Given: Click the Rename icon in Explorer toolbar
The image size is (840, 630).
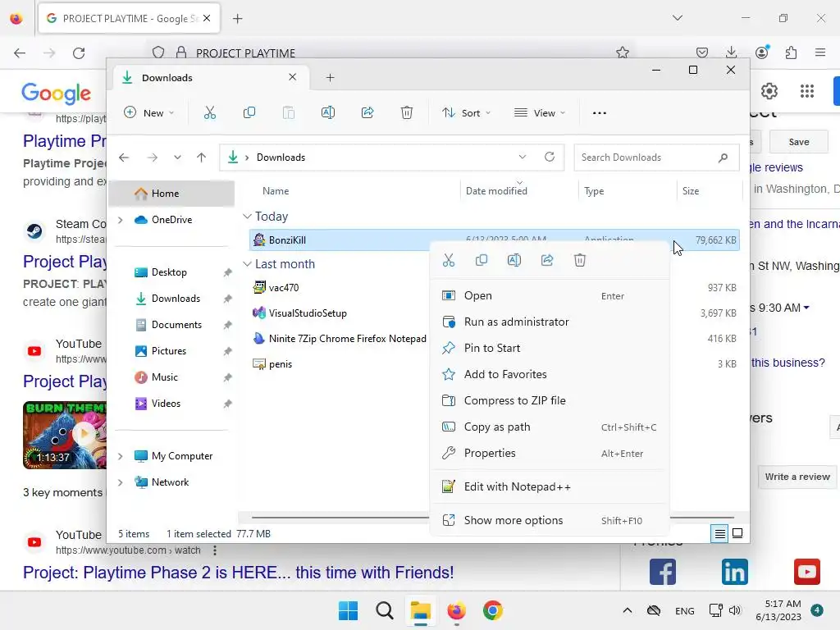Looking at the screenshot, I should coord(328,112).
